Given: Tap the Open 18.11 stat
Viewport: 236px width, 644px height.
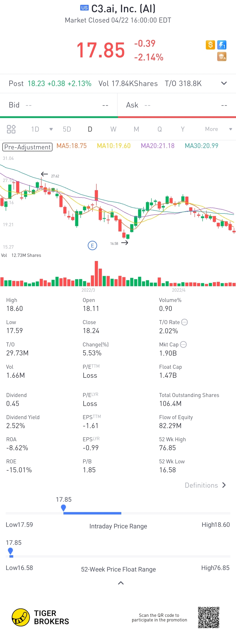Looking at the screenshot, I should [x=91, y=305].
